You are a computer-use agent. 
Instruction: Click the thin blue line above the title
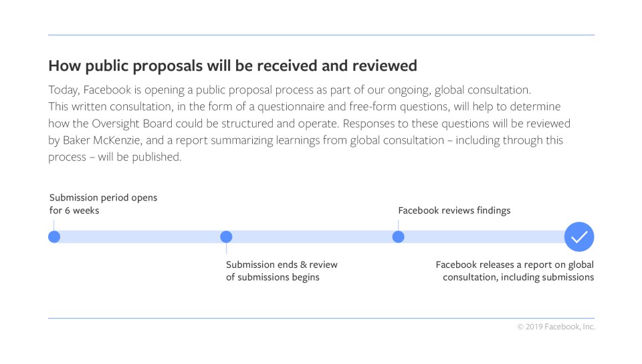[x=321, y=35]
